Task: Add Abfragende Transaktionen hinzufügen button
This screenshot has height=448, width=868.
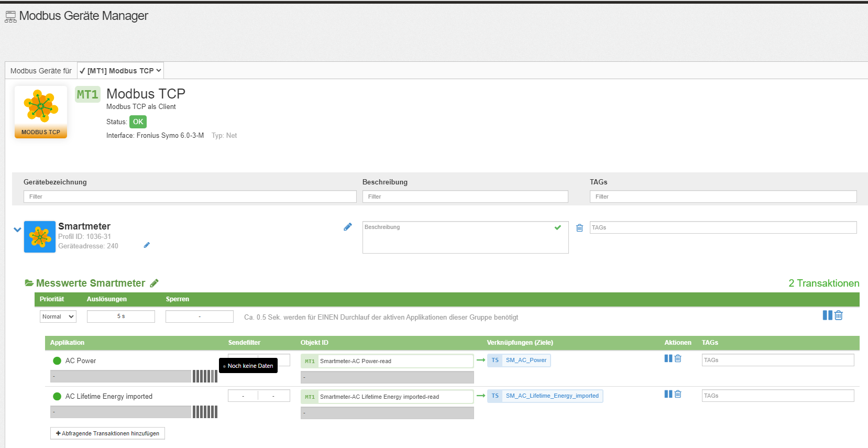Action: (x=107, y=433)
